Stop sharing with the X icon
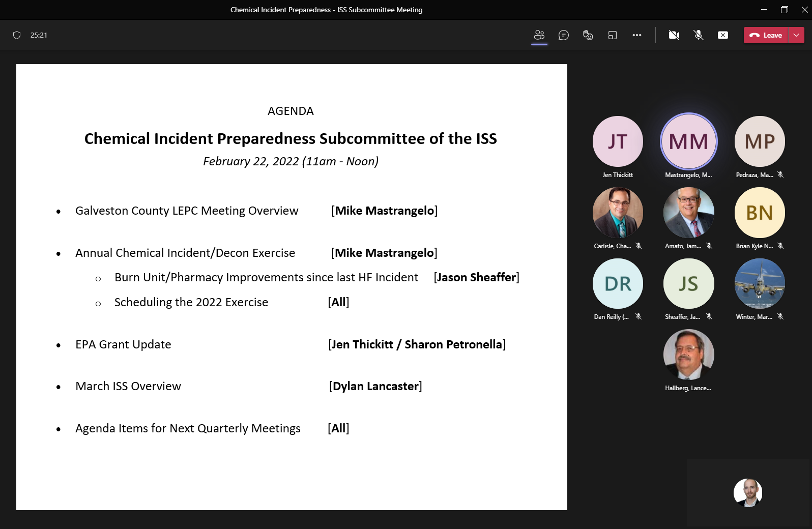 coord(722,35)
